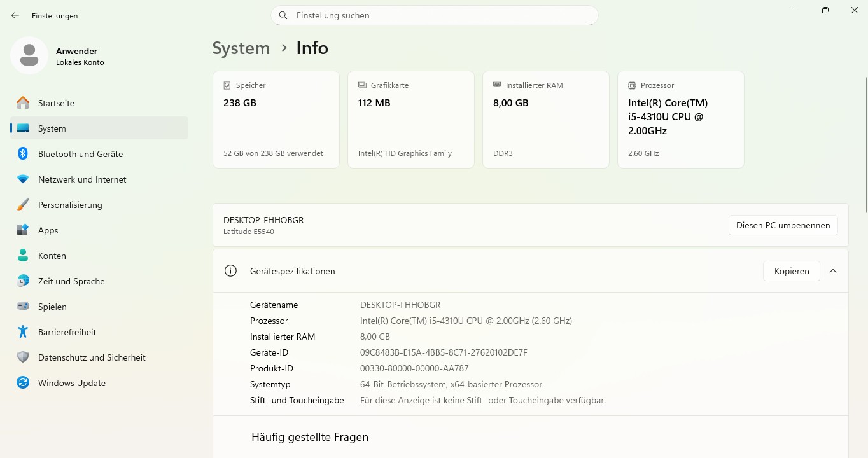Click the back arrow icon
The height and width of the screenshot is (458, 868).
[x=15, y=15]
